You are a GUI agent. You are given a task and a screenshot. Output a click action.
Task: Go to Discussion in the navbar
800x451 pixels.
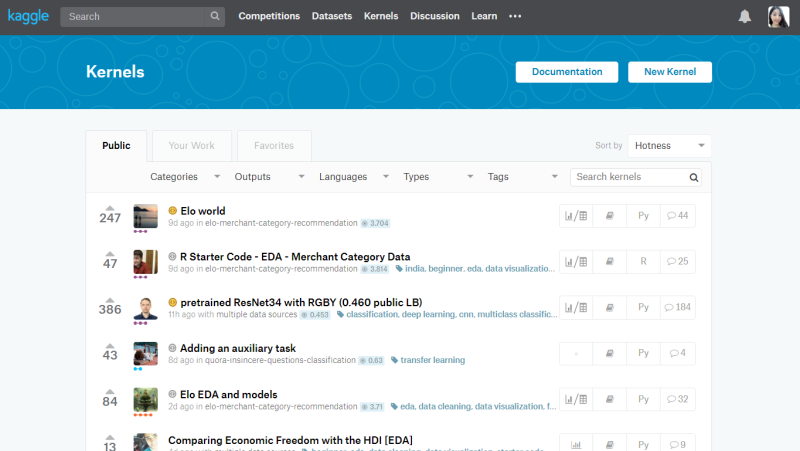coord(435,16)
